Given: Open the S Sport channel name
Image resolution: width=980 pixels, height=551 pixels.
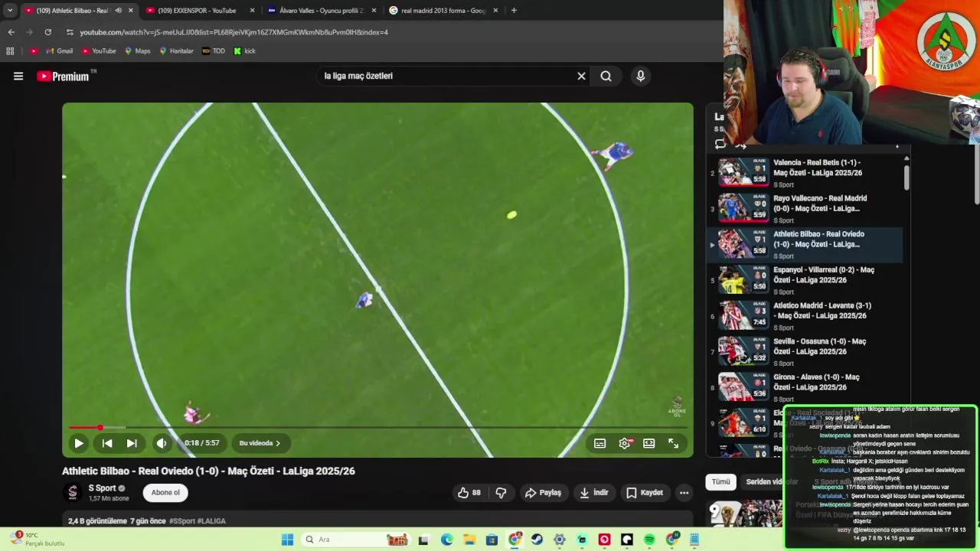Looking at the screenshot, I should [x=102, y=488].
